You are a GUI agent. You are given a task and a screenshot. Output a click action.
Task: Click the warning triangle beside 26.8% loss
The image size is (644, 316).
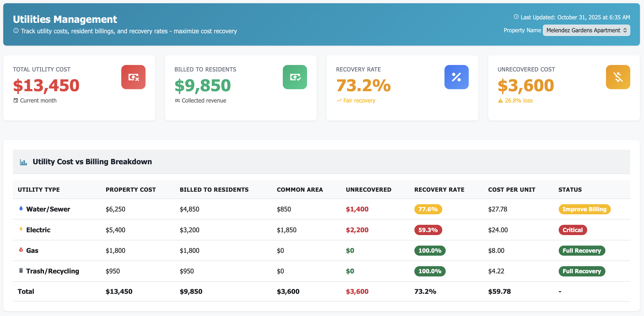coord(500,100)
